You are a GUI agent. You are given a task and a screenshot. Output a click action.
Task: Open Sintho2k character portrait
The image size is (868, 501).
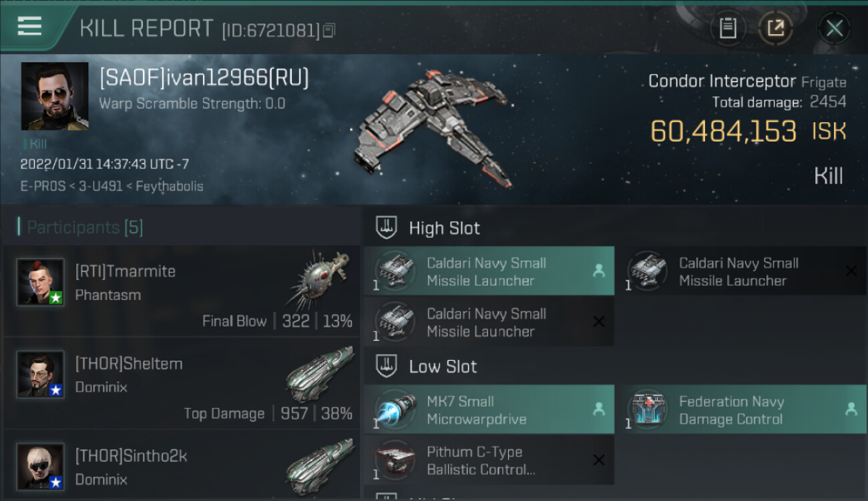[41, 466]
